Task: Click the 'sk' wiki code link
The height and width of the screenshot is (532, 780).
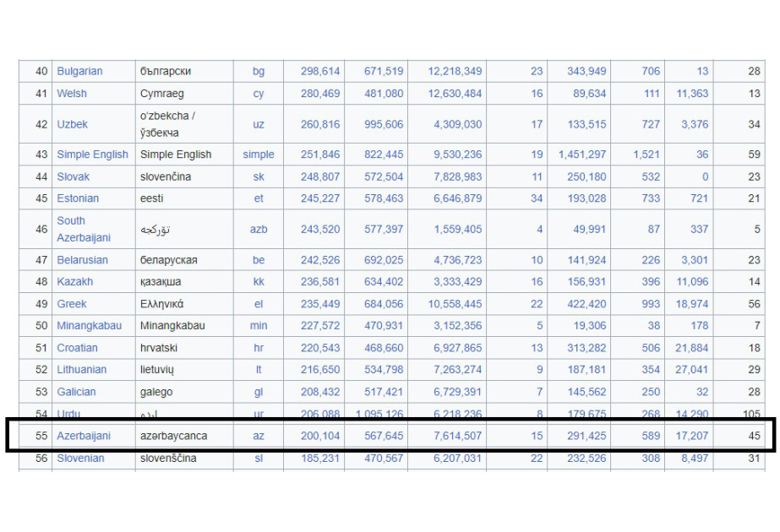Action: tap(259, 176)
